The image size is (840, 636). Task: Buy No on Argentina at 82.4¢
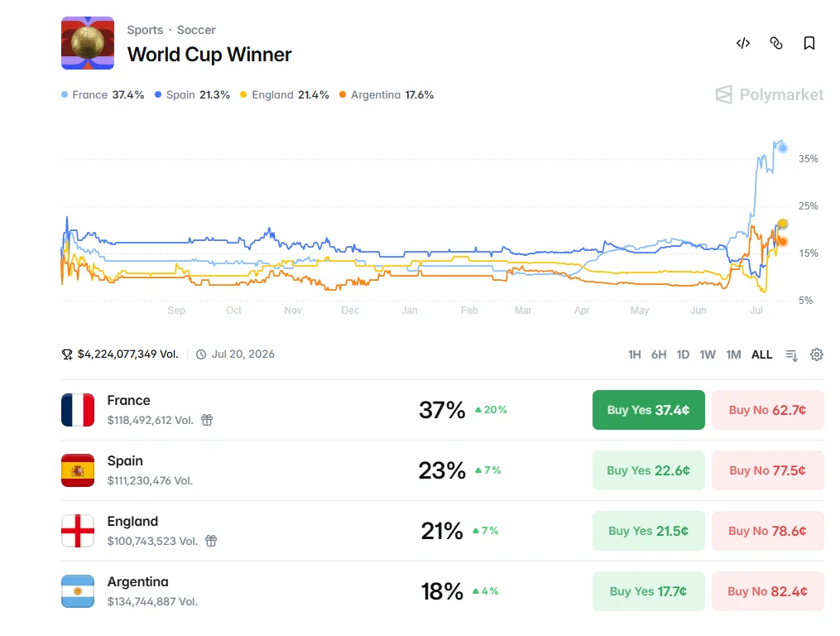[x=768, y=591]
